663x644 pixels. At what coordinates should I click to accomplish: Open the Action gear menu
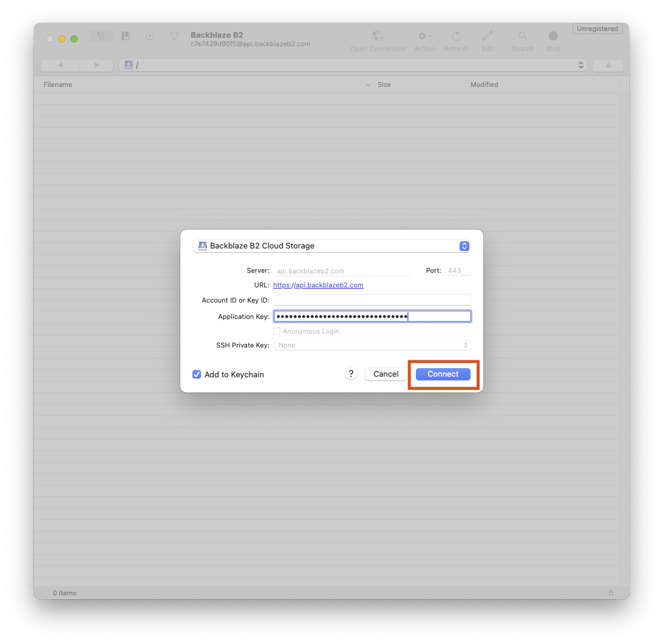click(x=424, y=36)
